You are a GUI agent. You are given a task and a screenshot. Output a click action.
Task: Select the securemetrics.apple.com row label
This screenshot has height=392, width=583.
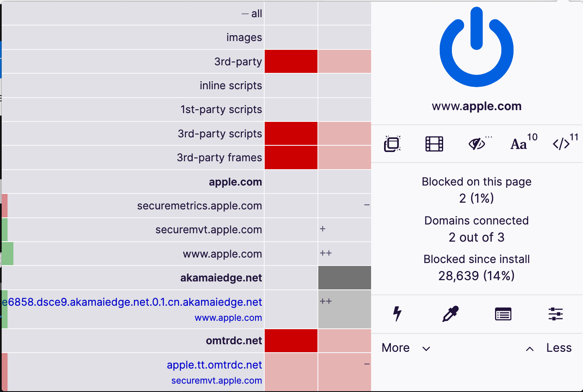coord(199,206)
